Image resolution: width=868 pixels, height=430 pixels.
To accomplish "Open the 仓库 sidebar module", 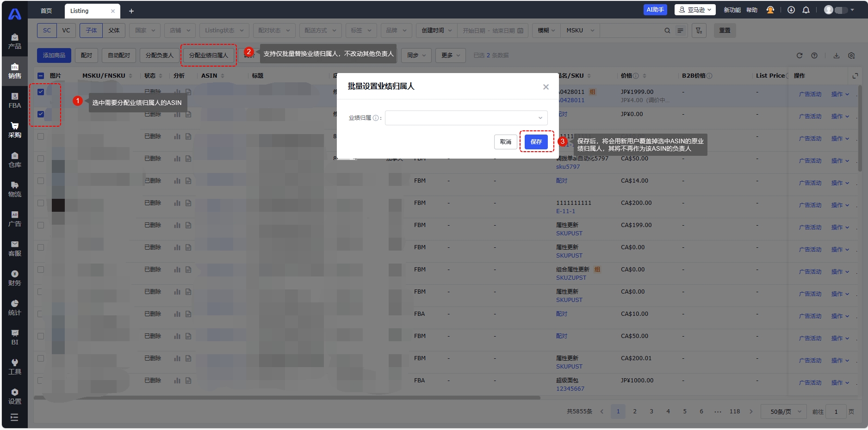I will (15, 160).
